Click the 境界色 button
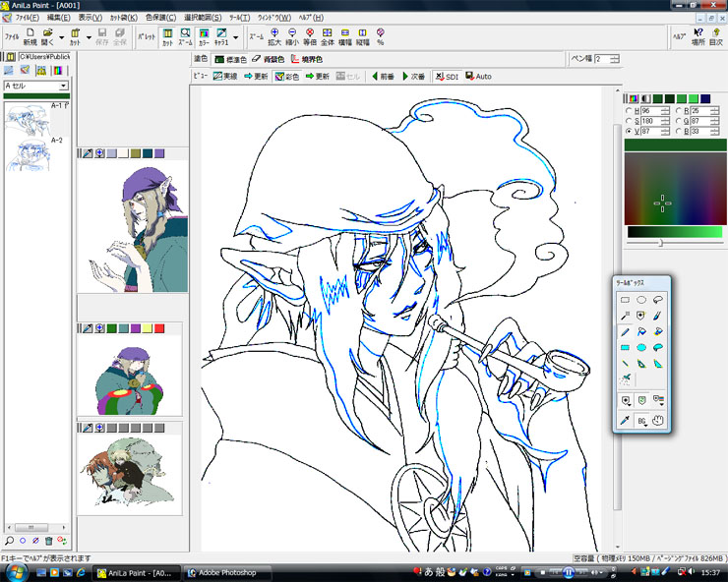 tap(306, 59)
